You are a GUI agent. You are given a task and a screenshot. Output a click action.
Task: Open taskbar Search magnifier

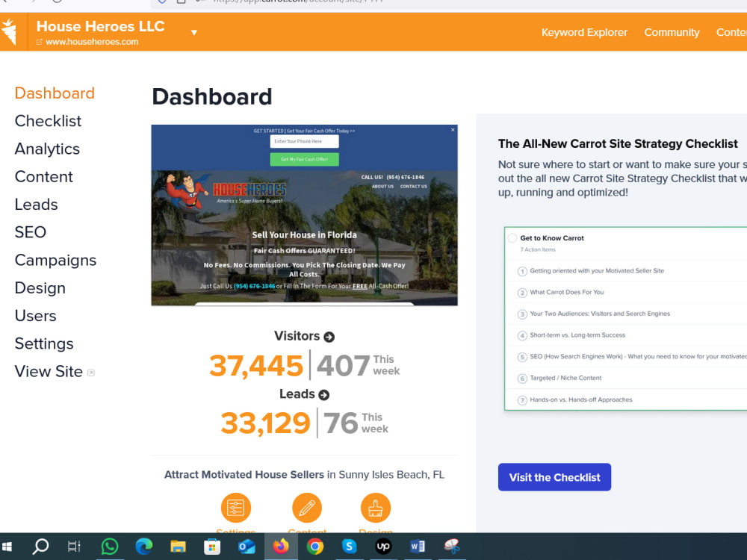(x=40, y=547)
